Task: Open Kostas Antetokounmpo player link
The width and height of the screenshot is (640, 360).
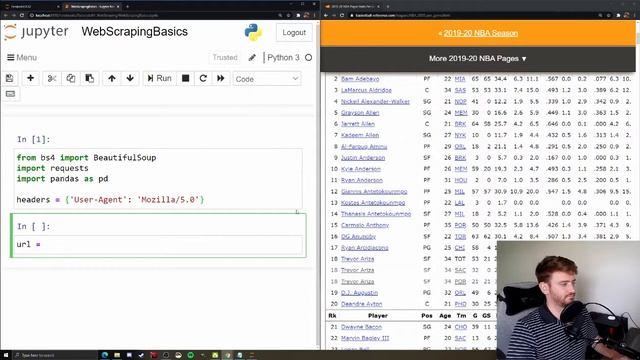Action: (373, 202)
